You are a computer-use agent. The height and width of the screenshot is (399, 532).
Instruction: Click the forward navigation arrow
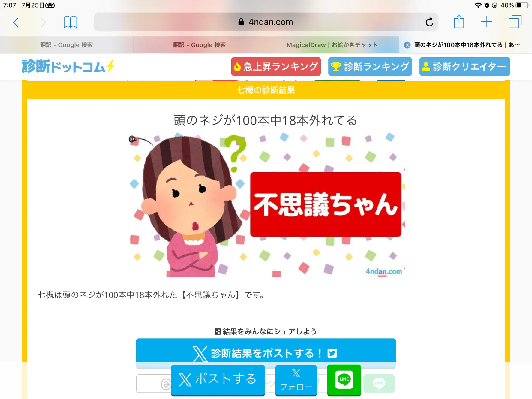click(43, 22)
